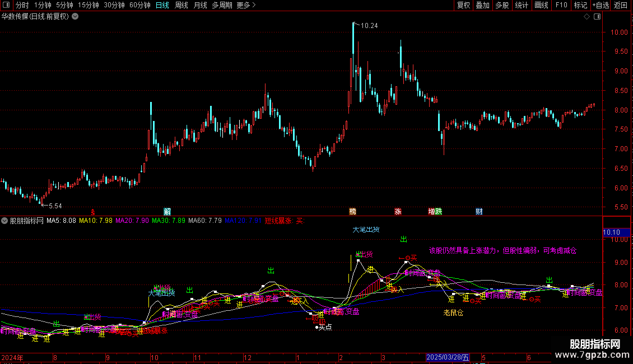Select the 1分钟 period tab
Viewport: 633px width, 364px height.
43,5
